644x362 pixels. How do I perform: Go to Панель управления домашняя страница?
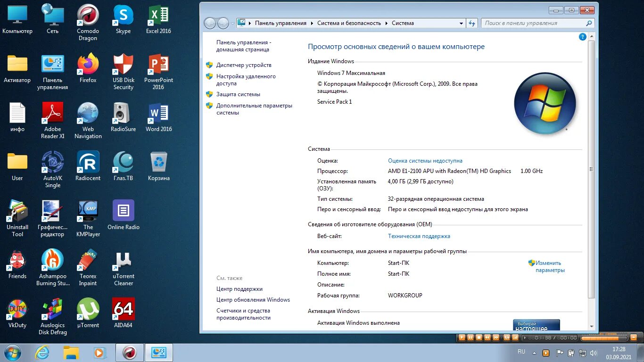[x=244, y=46]
